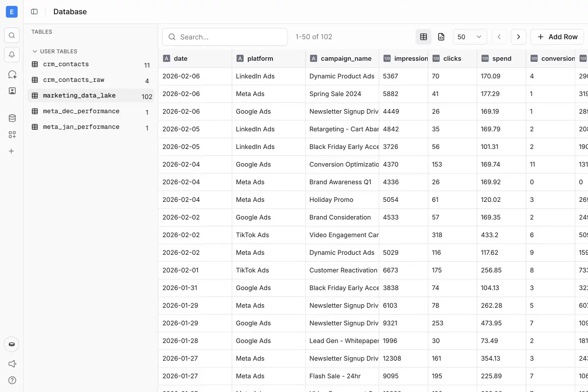Select the crm_contacts table
The width and height of the screenshot is (588, 392).
(65, 64)
